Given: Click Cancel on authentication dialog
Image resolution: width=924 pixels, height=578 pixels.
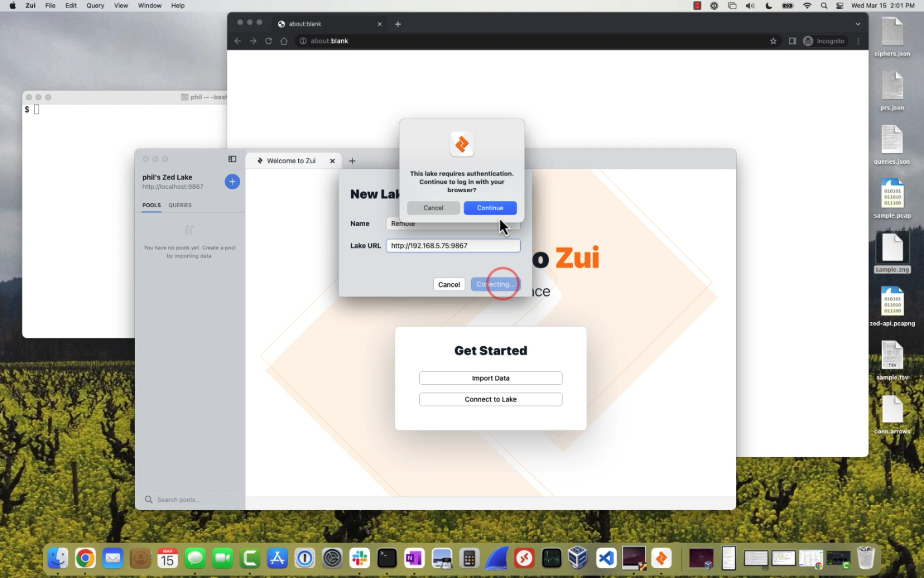Looking at the screenshot, I should pyautogui.click(x=433, y=207).
